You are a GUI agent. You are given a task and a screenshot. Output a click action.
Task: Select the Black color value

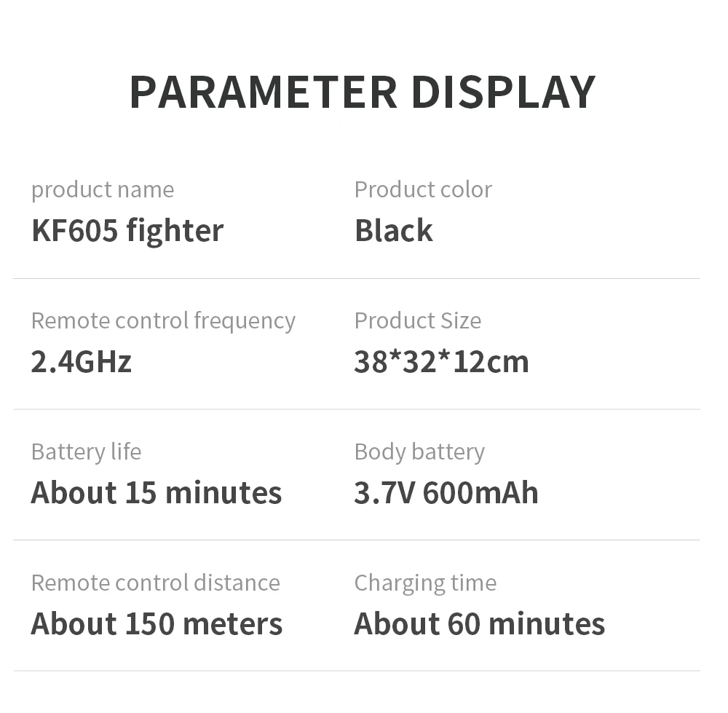click(x=393, y=231)
